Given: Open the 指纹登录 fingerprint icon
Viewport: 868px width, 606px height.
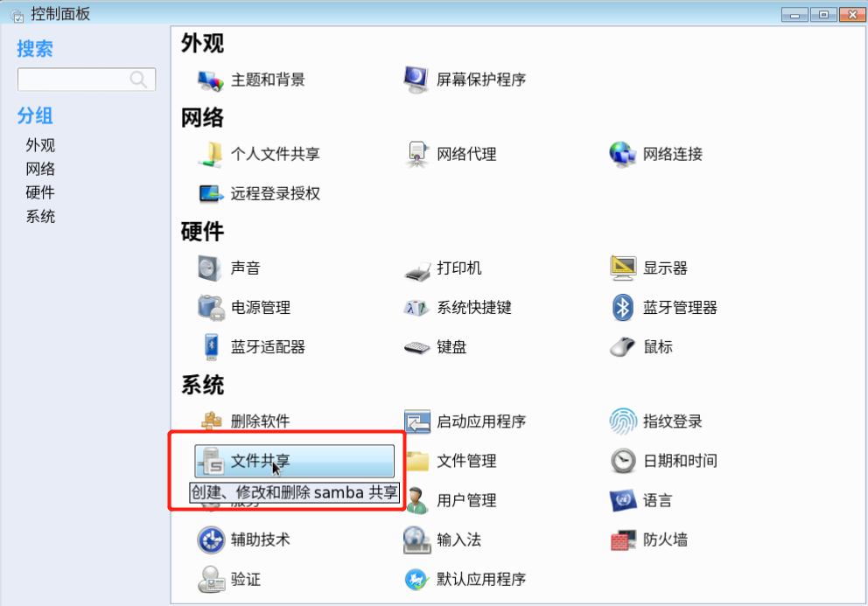Looking at the screenshot, I should 623,421.
